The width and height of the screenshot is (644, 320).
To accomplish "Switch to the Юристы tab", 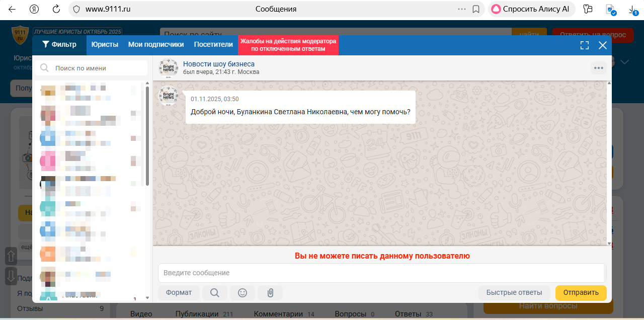I will click(105, 45).
